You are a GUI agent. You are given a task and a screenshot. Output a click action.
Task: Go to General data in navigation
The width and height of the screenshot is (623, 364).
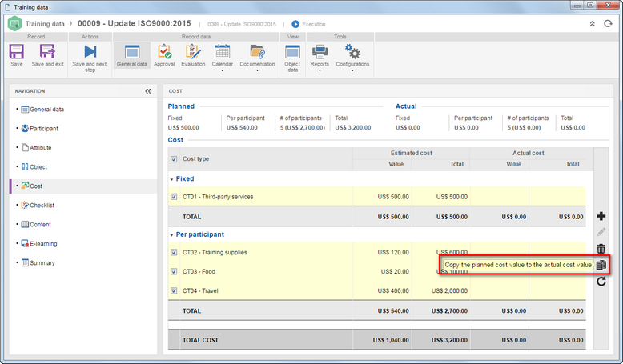[x=42, y=109]
